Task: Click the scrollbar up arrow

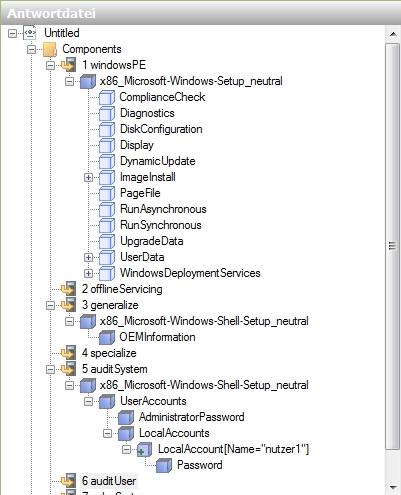Action: point(393,34)
